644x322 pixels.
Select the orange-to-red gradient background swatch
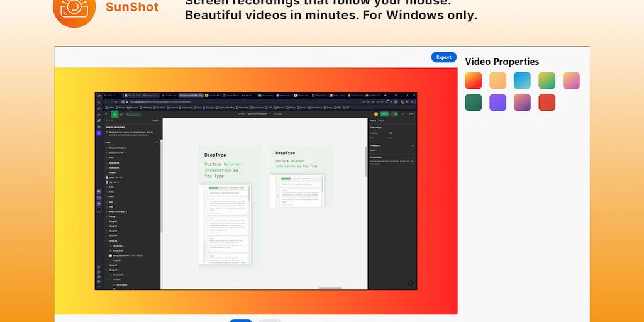coord(473,80)
